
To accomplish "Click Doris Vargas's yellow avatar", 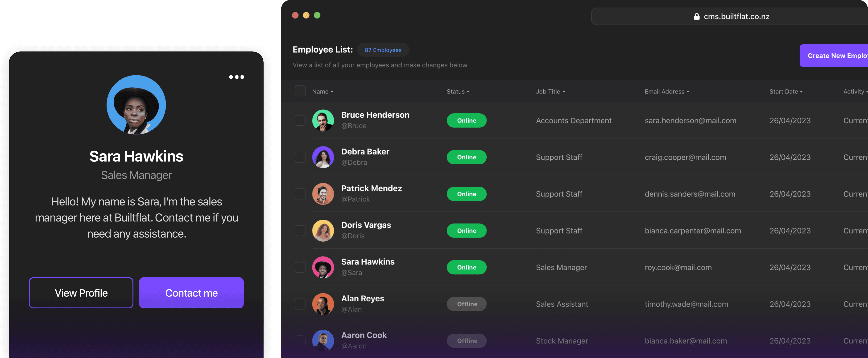I will click(x=323, y=231).
